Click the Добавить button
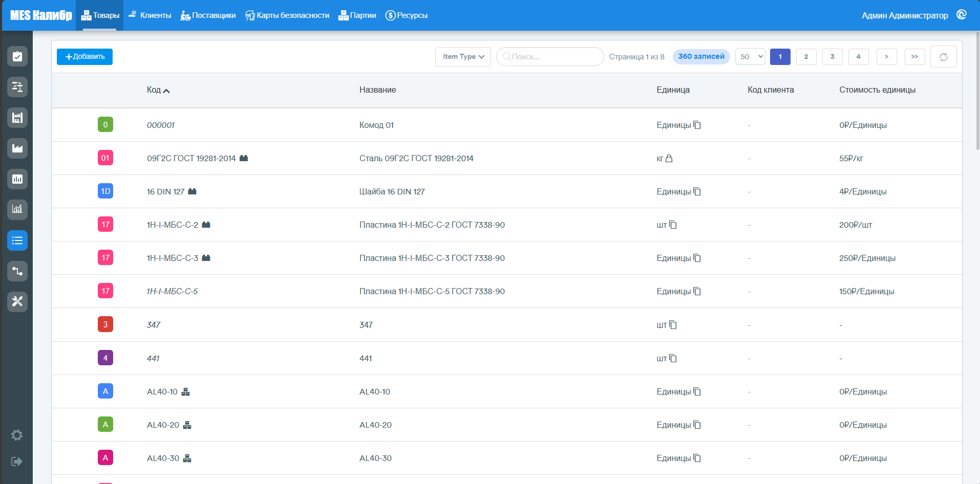 click(84, 57)
